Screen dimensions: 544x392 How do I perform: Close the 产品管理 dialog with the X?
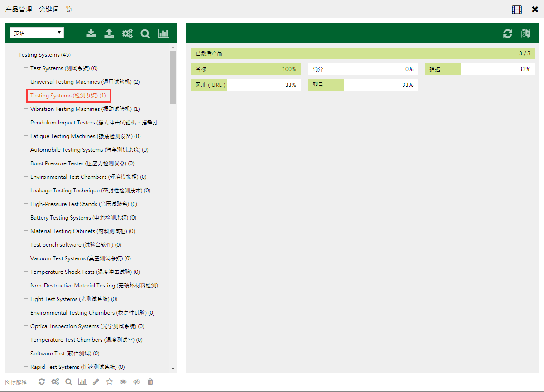[535, 10]
